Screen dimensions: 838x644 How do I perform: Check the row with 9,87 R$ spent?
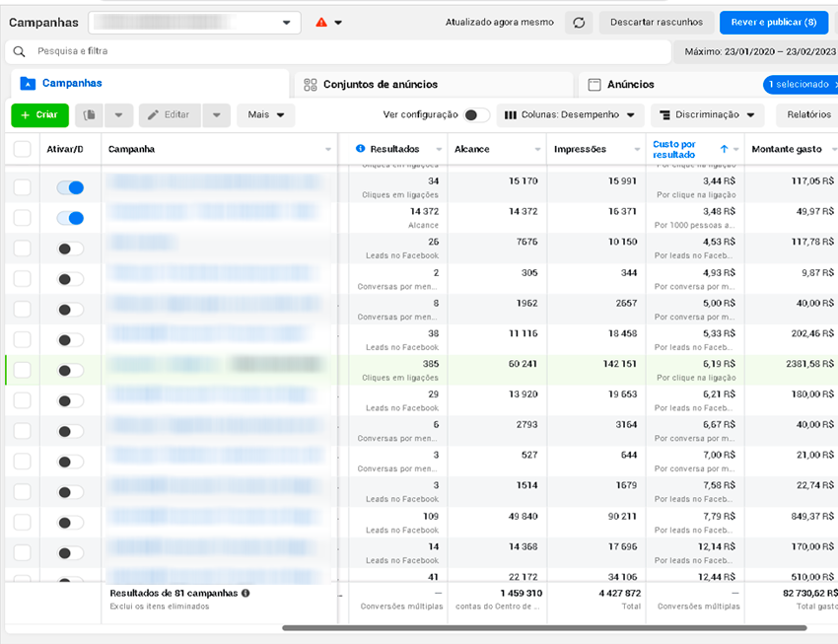tap(22, 279)
